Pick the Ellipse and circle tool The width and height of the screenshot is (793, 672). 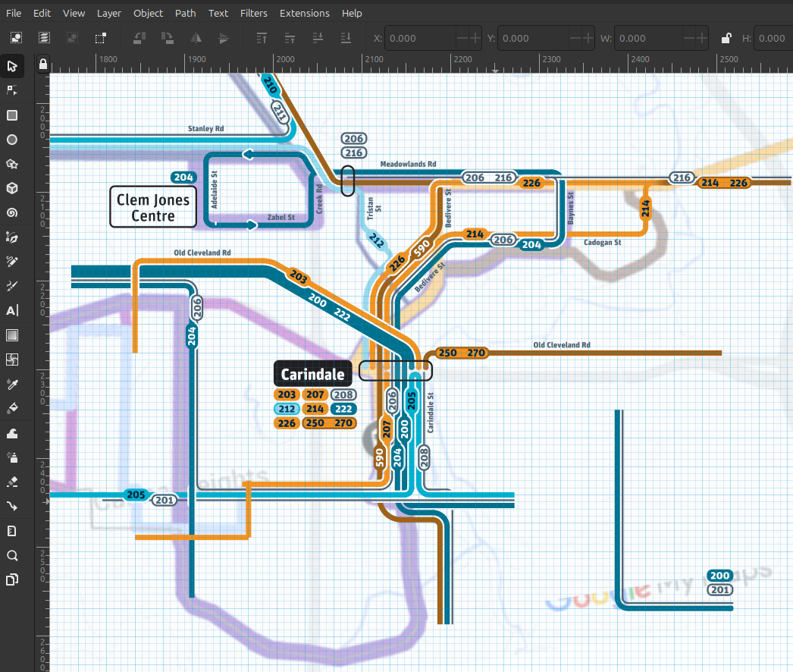pos(12,140)
